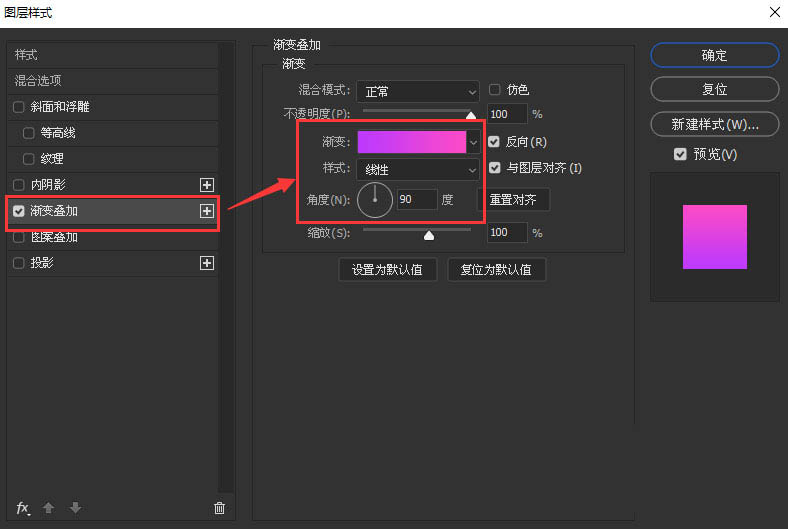Enable the 投影 checkbox
788x529 pixels.
[x=19, y=263]
